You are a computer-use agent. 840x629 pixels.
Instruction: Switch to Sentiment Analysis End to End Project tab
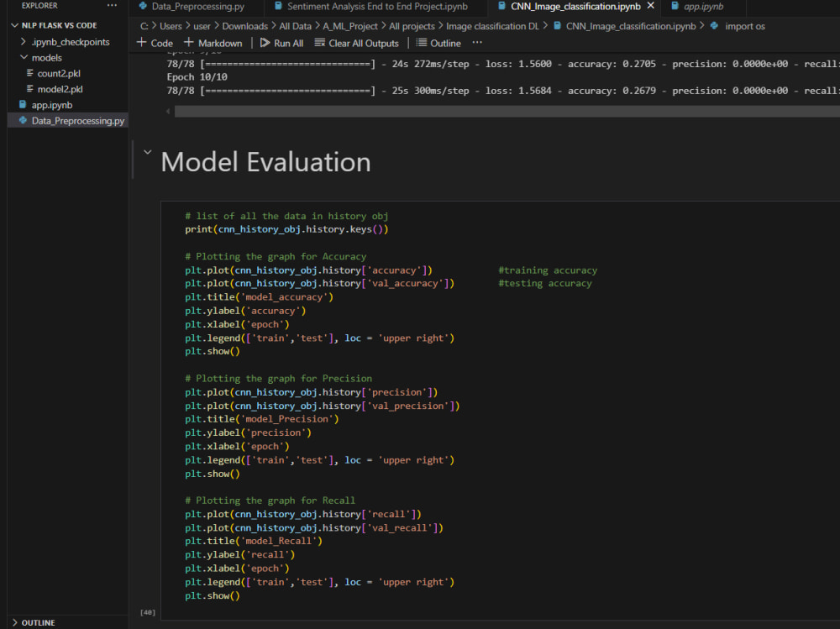tap(377, 7)
